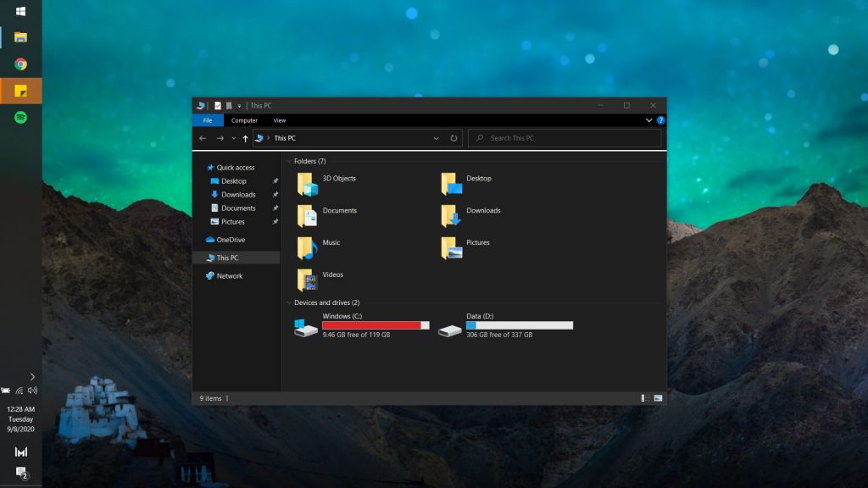The width and height of the screenshot is (868, 488).
Task: Expand the ribbon with chevron
Action: (x=648, y=120)
